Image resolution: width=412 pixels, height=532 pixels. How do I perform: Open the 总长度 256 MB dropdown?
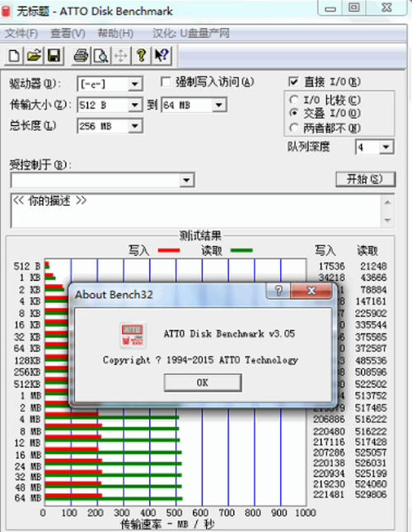(135, 126)
